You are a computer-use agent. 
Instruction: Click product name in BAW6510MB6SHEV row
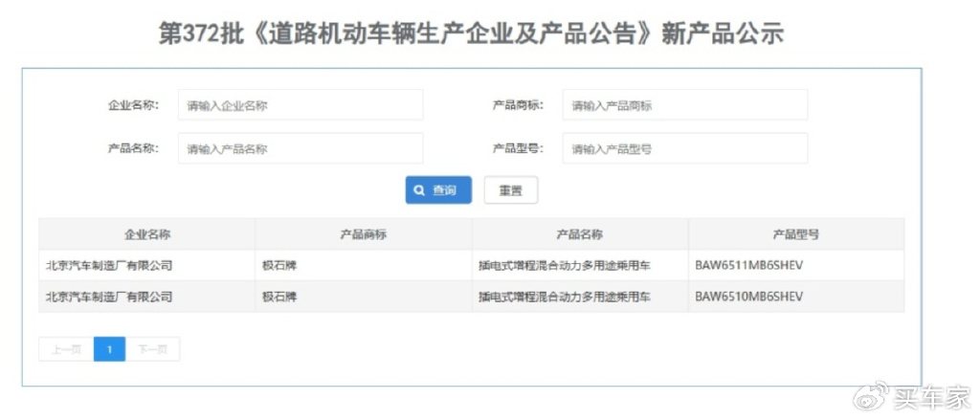pyautogui.click(x=565, y=297)
